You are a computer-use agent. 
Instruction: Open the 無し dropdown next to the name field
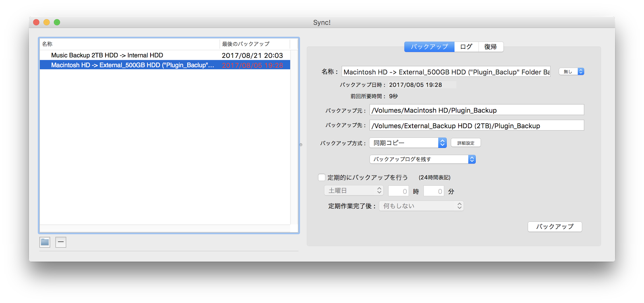pyautogui.click(x=572, y=72)
